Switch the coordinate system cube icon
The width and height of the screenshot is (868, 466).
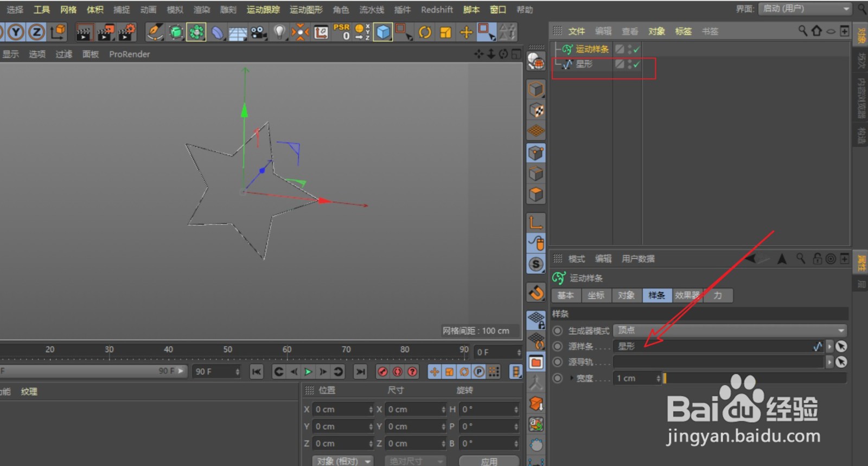(x=58, y=33)
